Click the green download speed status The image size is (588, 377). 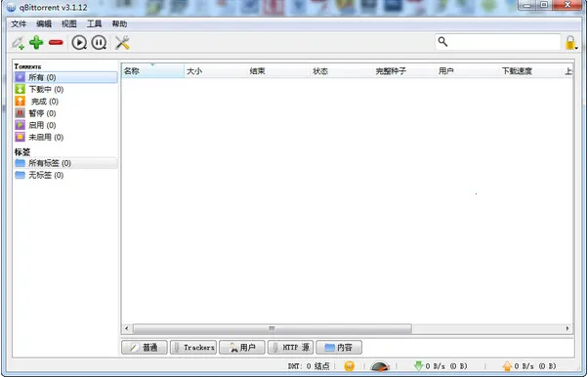pyautogui.click(x=441, y=365)
